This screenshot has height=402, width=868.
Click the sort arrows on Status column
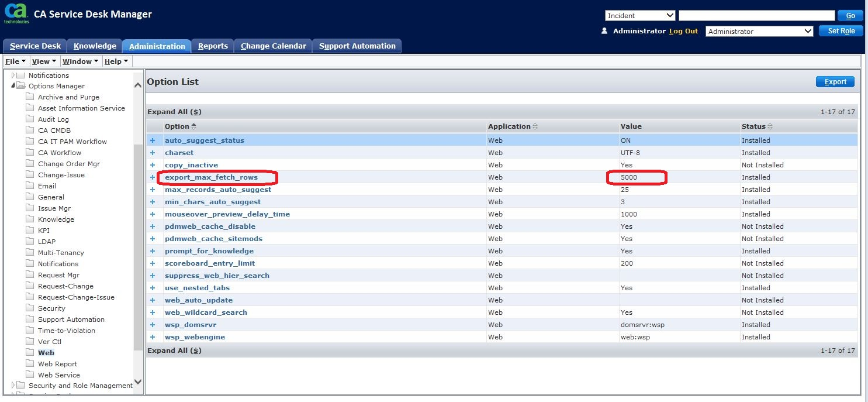coord(770,126)
